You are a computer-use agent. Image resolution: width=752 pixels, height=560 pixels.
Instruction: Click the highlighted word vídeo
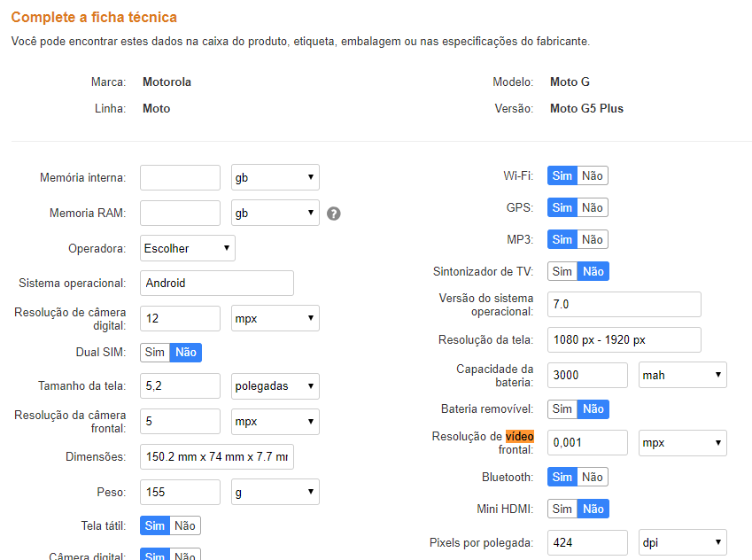pos(519,436)
